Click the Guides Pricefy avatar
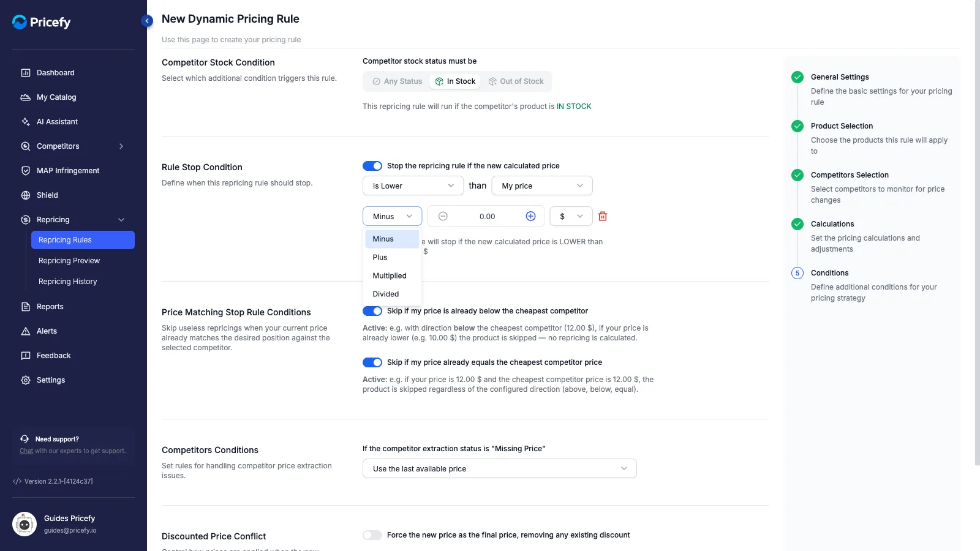Viewport: 980px width, 551px height. pos(24,524)
